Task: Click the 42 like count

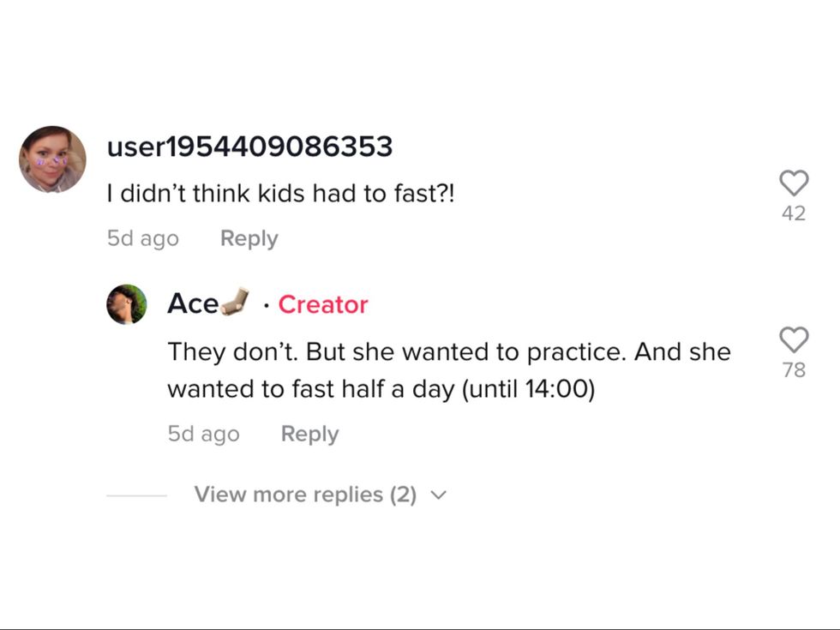Action: pos(794,213)
